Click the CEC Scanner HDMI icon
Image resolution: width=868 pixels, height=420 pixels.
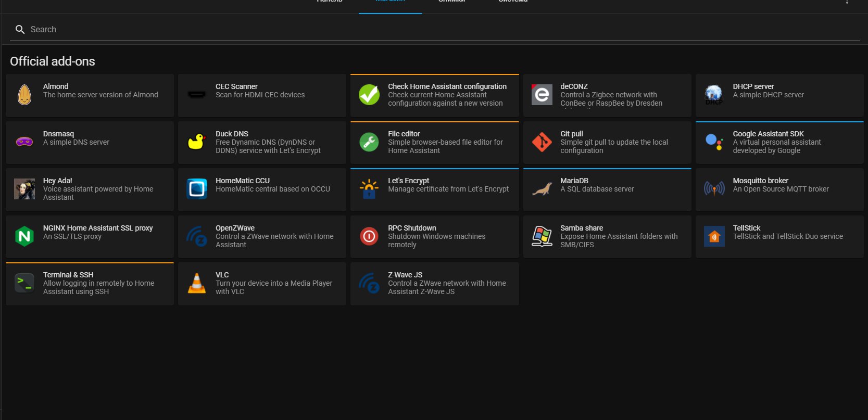pos(197,95)
